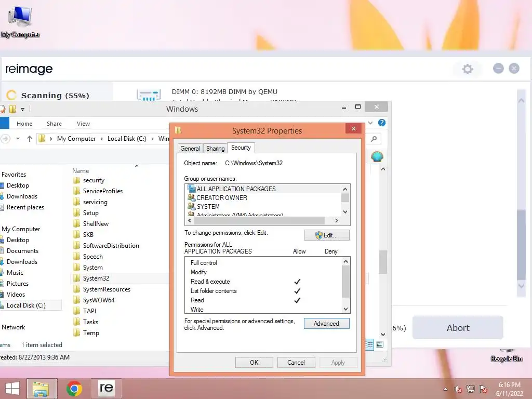Select CREATOR OWNER user icon
The height and width of the screenshot is (399, 532).
click(x=191, y=197)
